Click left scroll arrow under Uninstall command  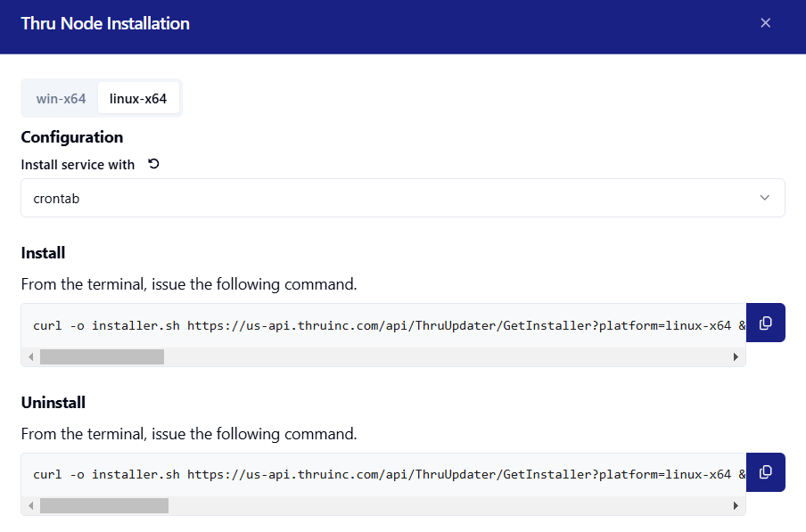[31, 506]
